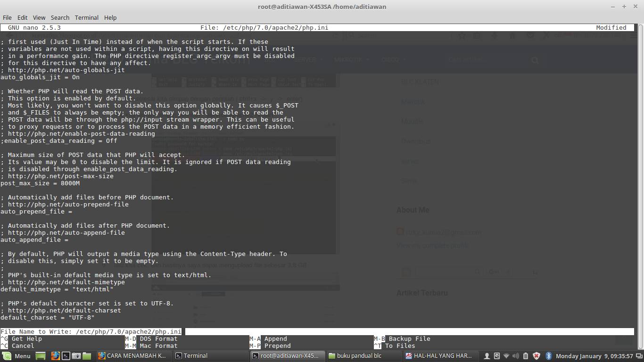
Task: Open the Help menu
Action: pyautogui.click(x=110, y=17)
